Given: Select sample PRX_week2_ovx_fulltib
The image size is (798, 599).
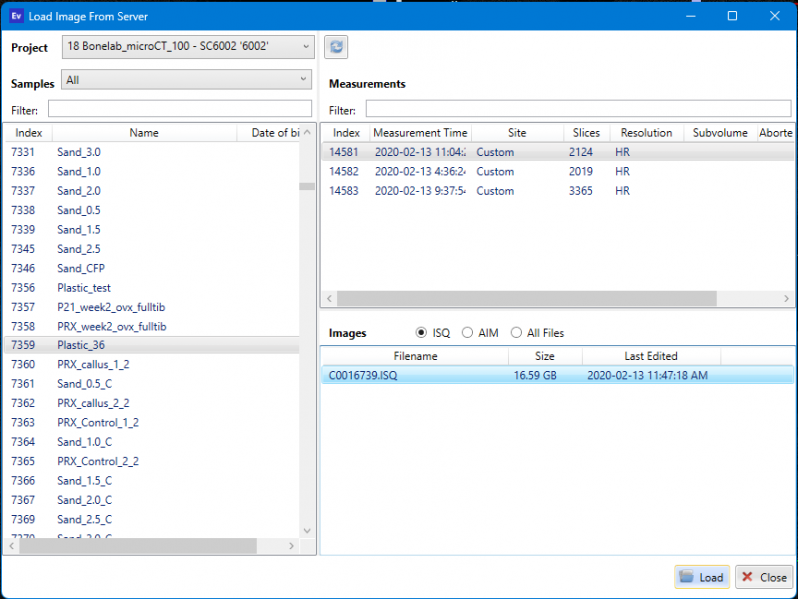Looking at the screenshot, I should pos(152,326).
